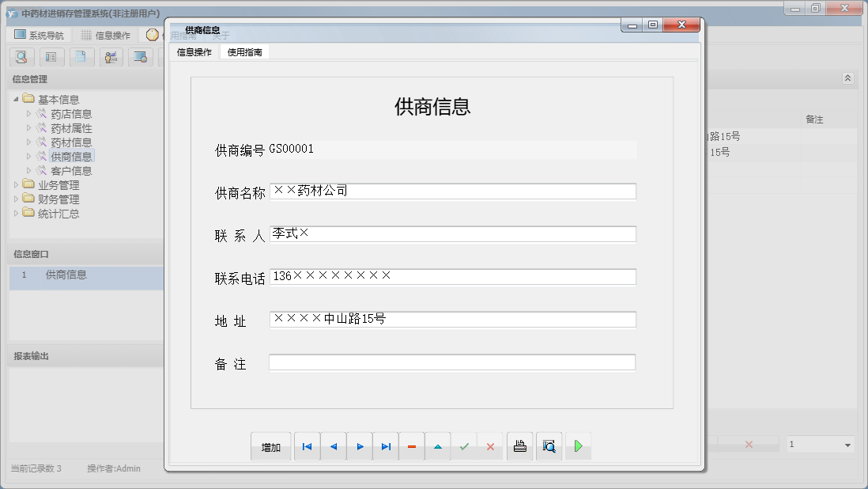The height and width of the screenshot is (489, 868).
Task: Open the print preview icon
Action: pyautogui.click(x=549, y=446)
